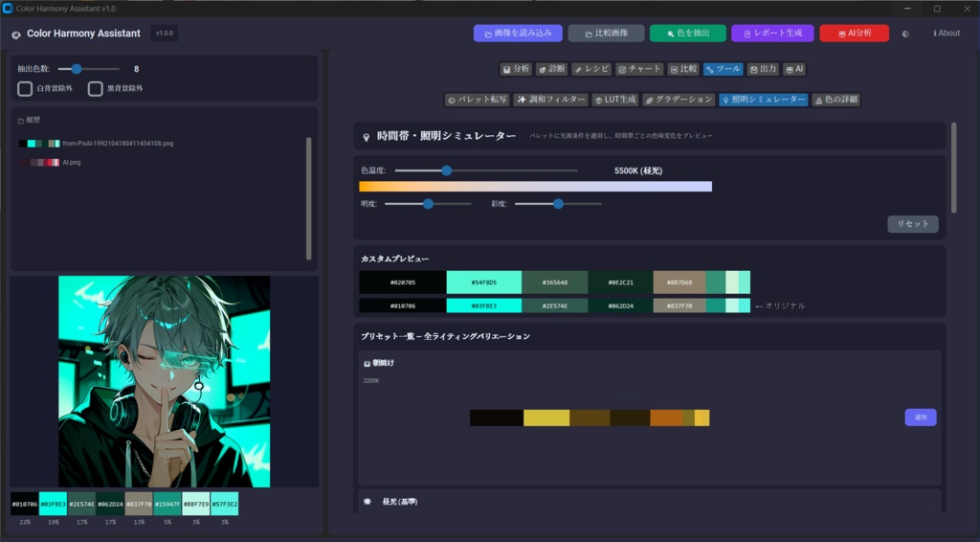Click the sun icon beside 昼光 (基準)
This screenshot has width=980, height=542.
coord(367,502)
